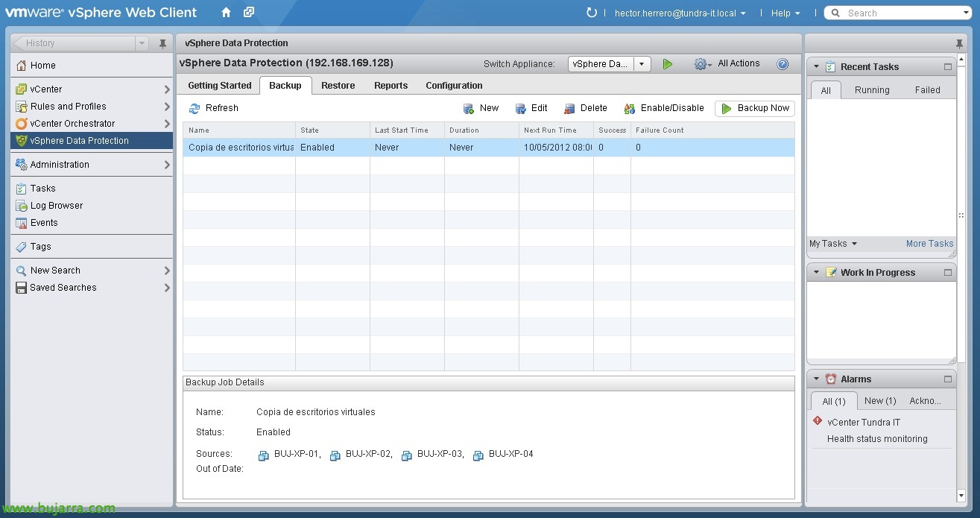Expand Saved Searches chevron
This screenshot has width=980, height=518.
click(167, 288)
